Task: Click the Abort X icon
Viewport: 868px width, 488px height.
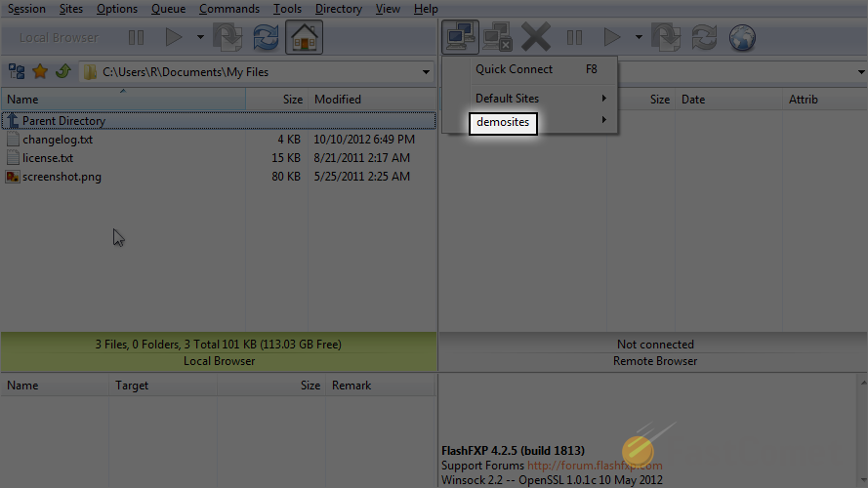Action: pos(535,37)
